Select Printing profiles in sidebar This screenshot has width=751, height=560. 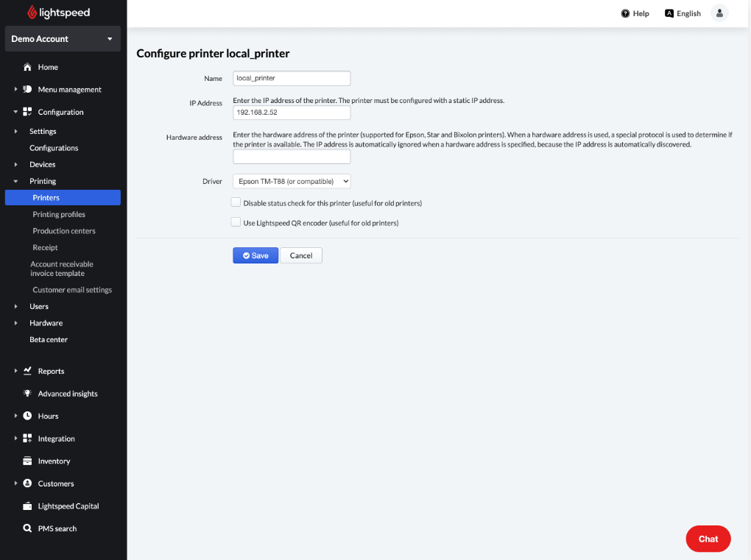pyautogui.click(x=59, y=214)
